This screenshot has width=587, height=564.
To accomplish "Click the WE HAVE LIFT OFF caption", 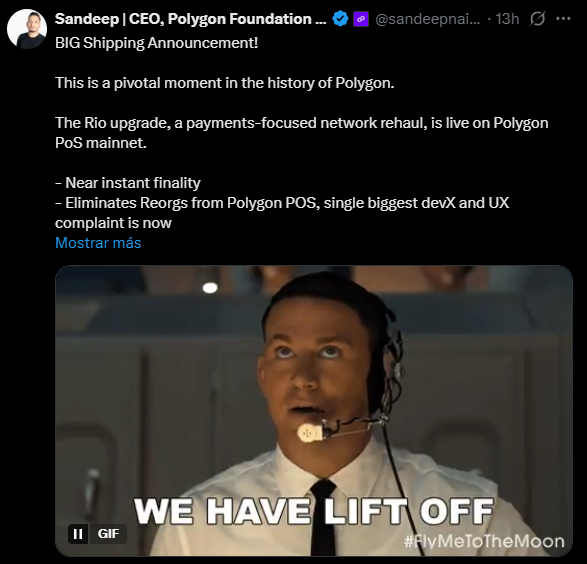I will click(x=314, y=511).
